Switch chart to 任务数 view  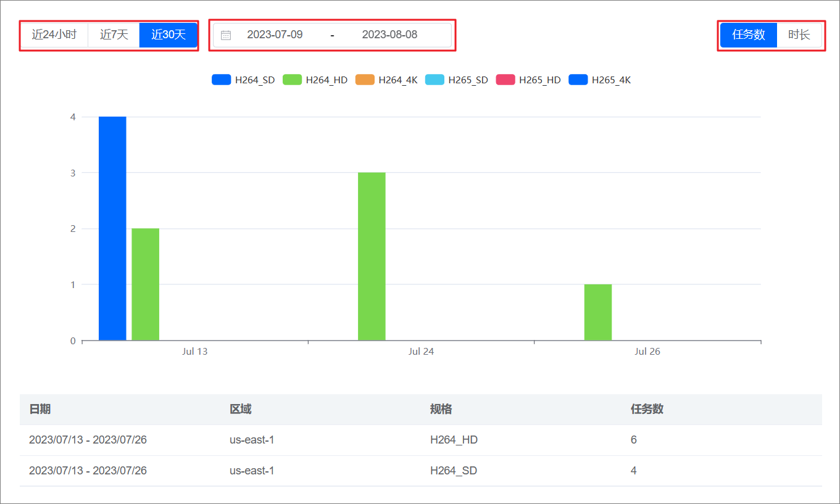[x=749, y=35]
